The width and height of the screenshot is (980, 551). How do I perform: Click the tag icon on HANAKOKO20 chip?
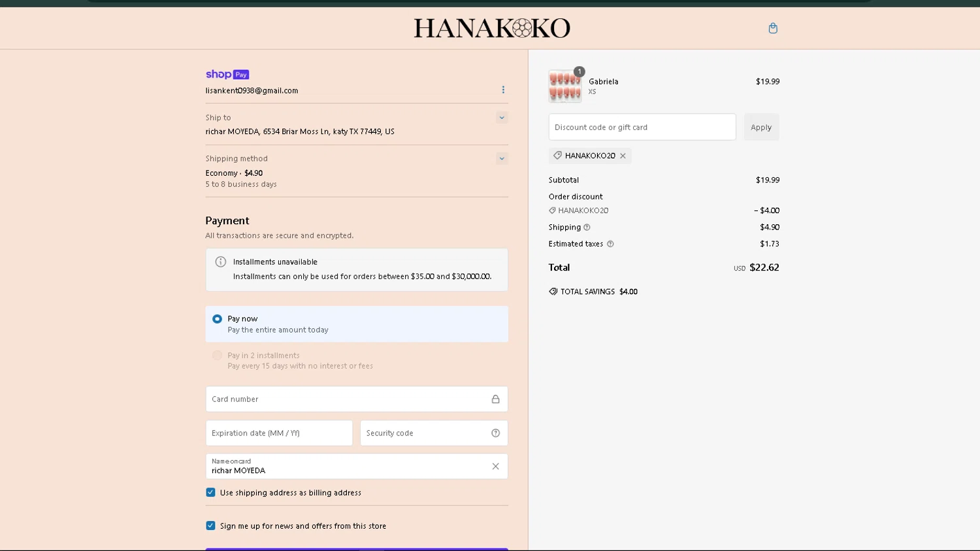[x=557, y=156]
